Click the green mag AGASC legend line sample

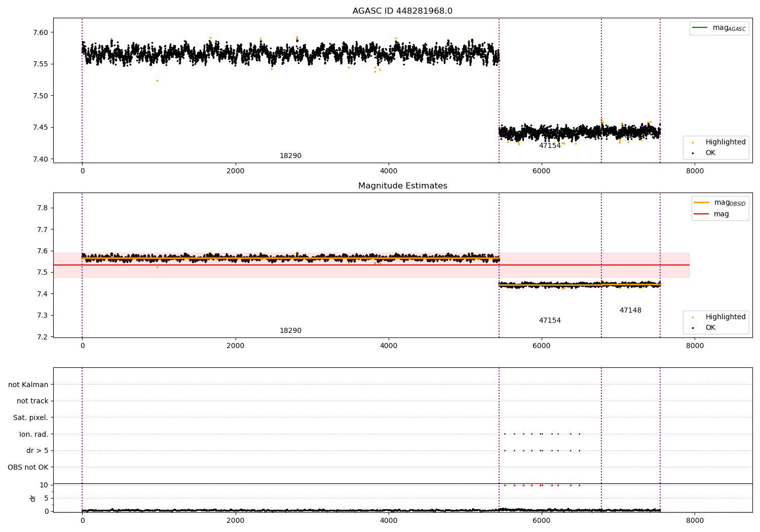700,28
